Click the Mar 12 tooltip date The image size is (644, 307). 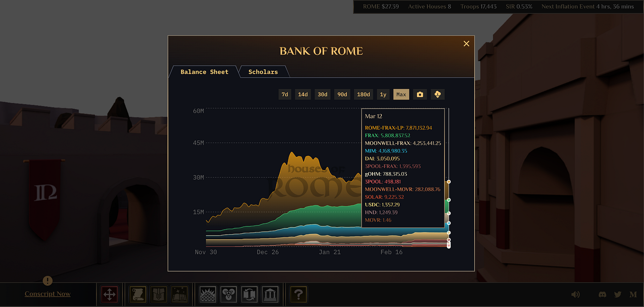374,116
